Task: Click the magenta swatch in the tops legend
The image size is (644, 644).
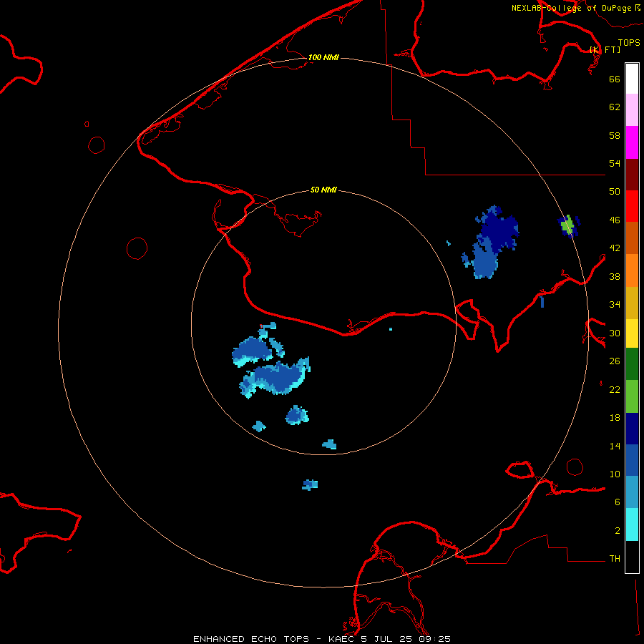Action: coord(632,142)
